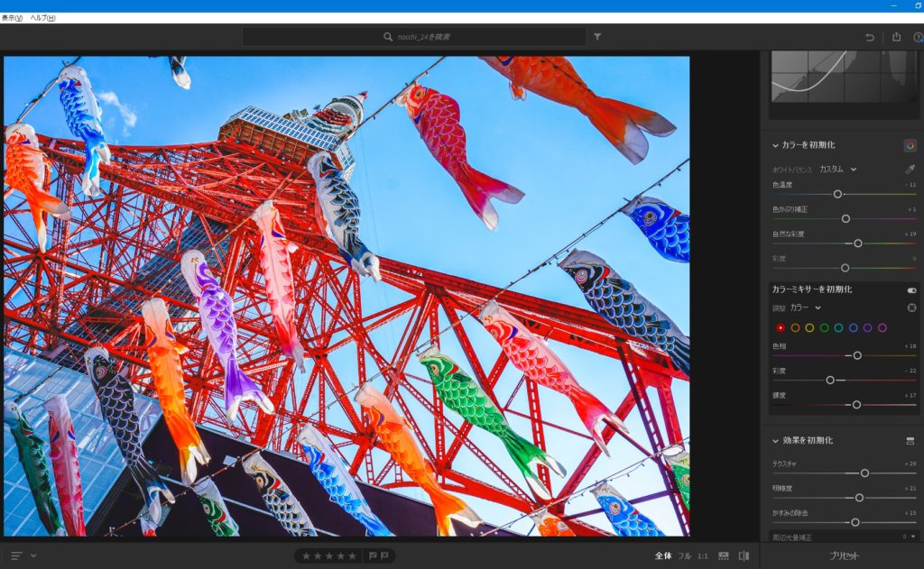924x569 pixels.
Task: Click the undo arrow icon in top bar
Action: [x=869, y=37]
